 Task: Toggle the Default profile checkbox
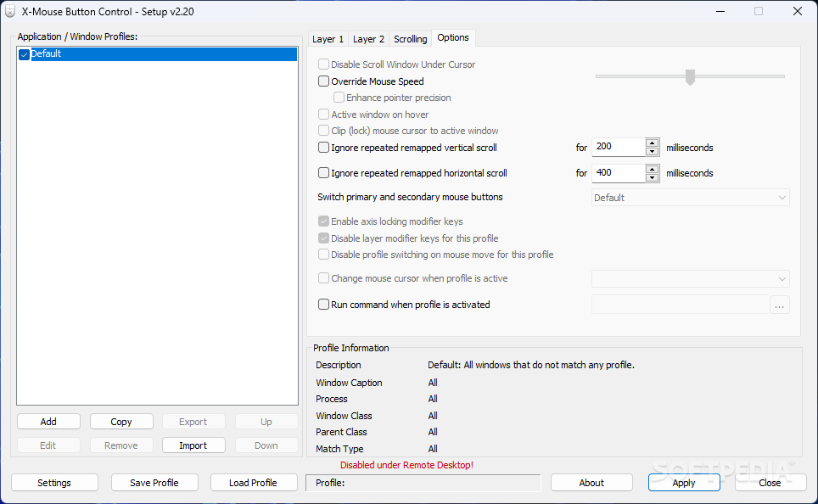point(24,54)
